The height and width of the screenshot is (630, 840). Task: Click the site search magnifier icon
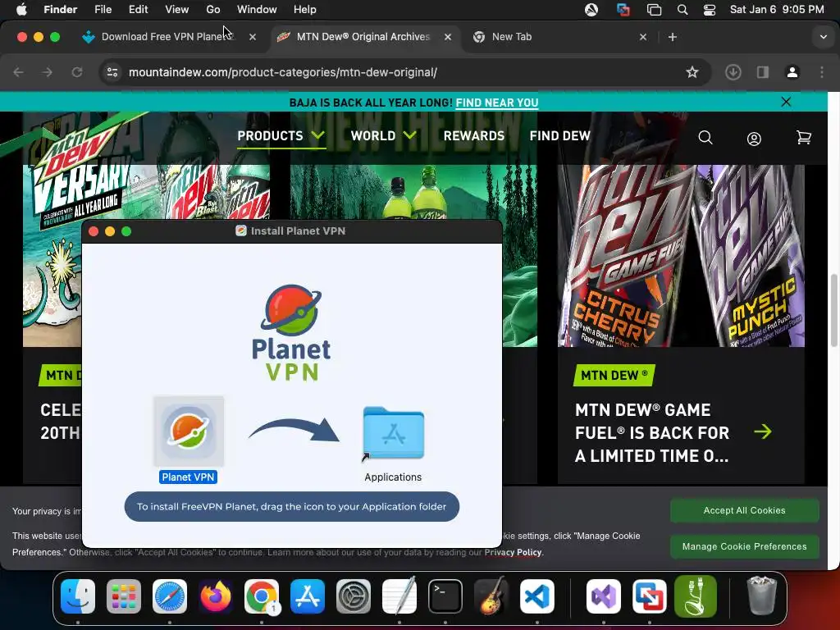point(705,138)
